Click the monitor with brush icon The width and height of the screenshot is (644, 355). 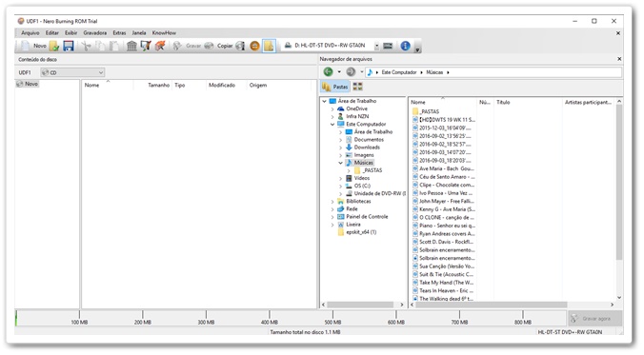click(146, 46)
